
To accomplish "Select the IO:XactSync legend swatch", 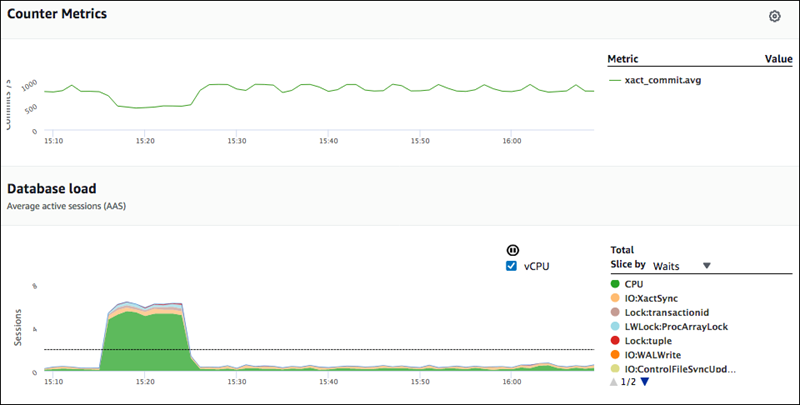I will (x=615, y=298).
